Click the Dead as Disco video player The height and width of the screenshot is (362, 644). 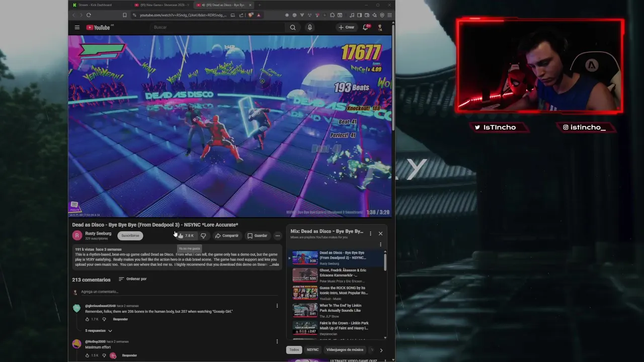(x=230, y=126)
